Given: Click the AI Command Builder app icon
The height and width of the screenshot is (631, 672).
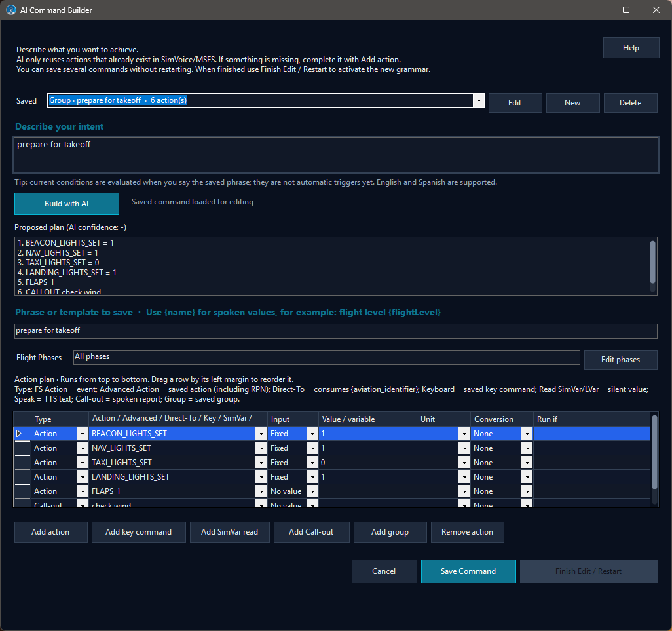Looking at the screenshot, I should pyautogui.click(x=11, y=10).
